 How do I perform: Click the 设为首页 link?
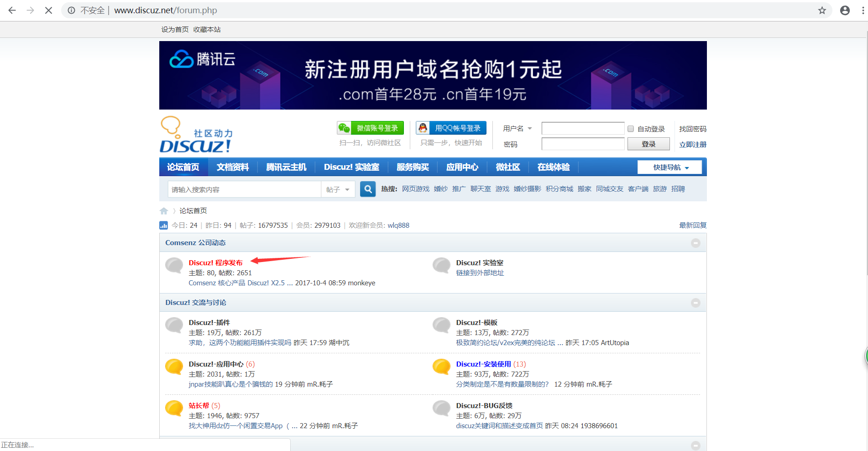(175, 29)
